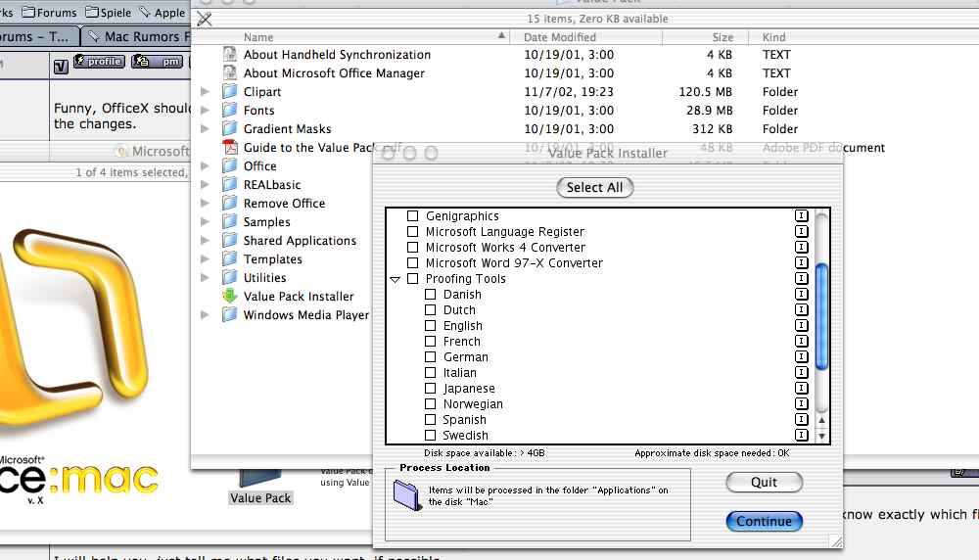Select the Office folder icon
This screenshot has height=560, width=979.
coord(230,165)
